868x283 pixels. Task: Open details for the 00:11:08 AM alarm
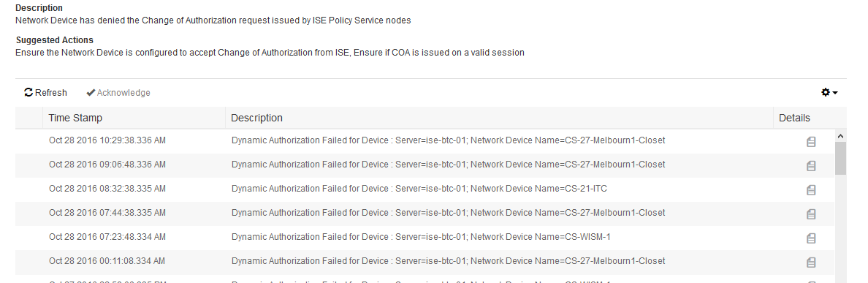point(811,262)
